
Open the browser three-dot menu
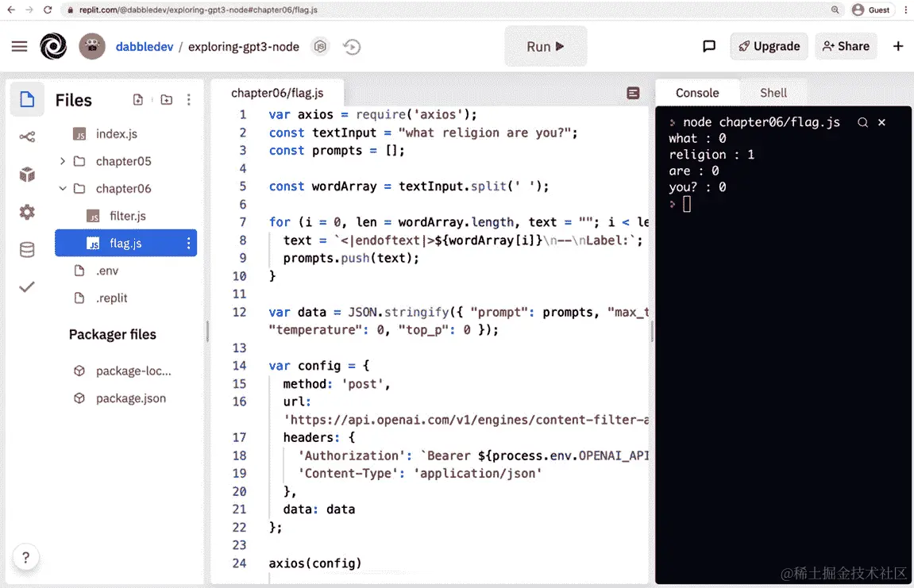coord(906,10)
